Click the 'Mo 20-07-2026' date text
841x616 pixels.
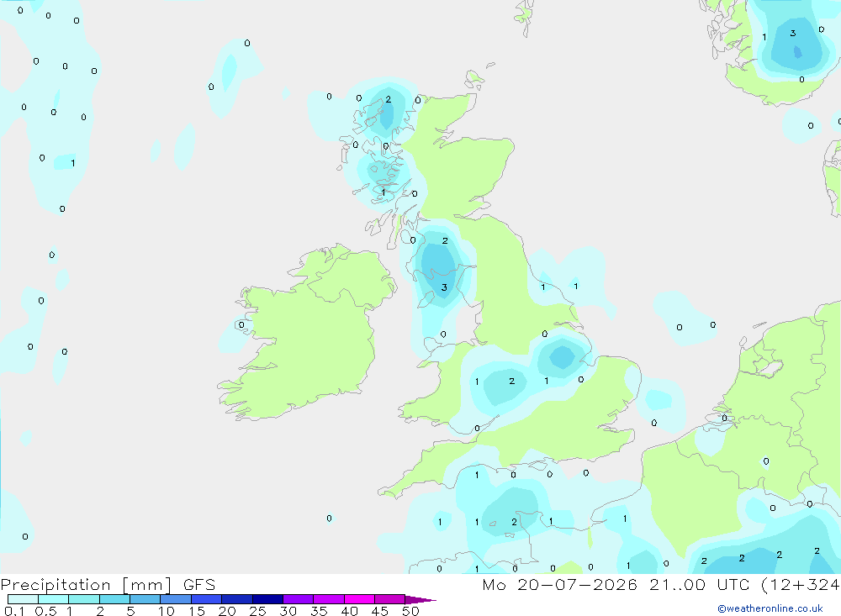click(x=559, y=585)
